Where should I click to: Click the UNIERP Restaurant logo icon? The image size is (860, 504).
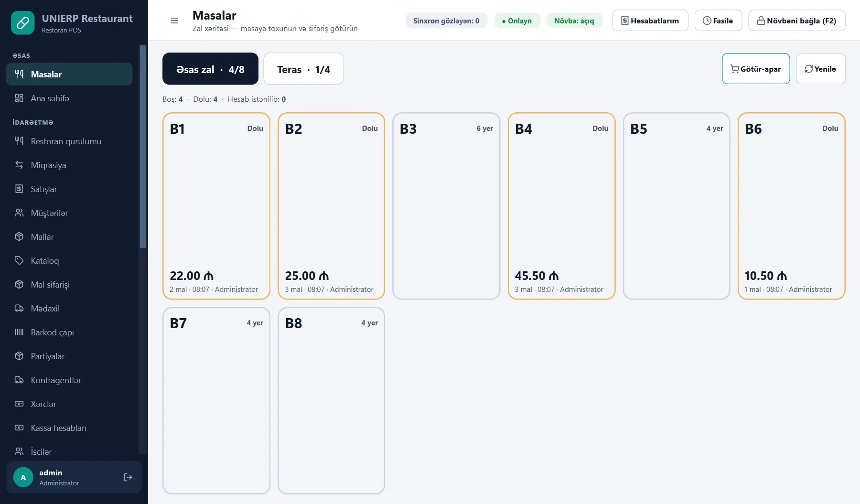(x=23, y=23)
